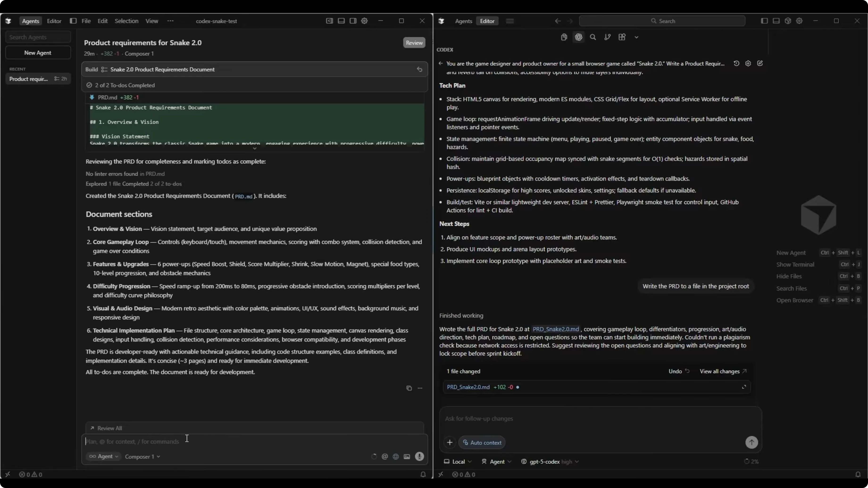868x488 pixels.
Task: Attach an image using the picture icon
Action: [407, 456]
